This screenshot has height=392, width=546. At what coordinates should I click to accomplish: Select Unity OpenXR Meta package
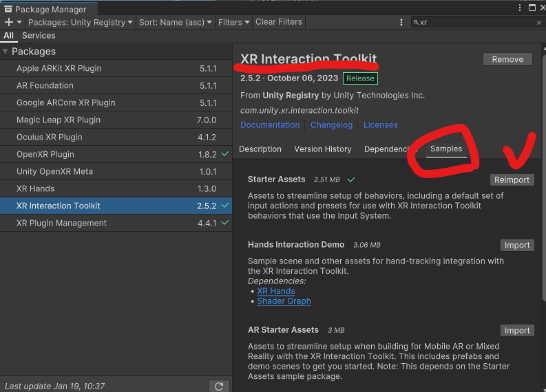point(116,171)
